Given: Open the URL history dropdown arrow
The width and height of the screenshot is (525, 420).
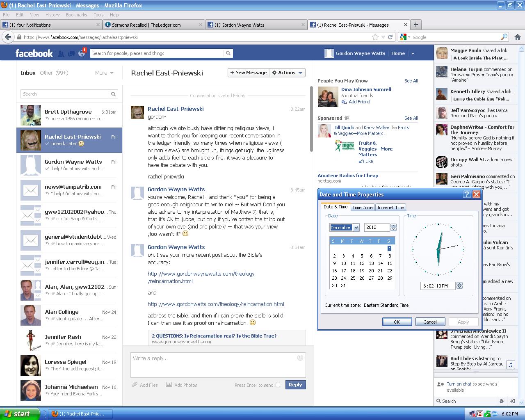Looking at the screenshot, I should (x=383, y=37).
